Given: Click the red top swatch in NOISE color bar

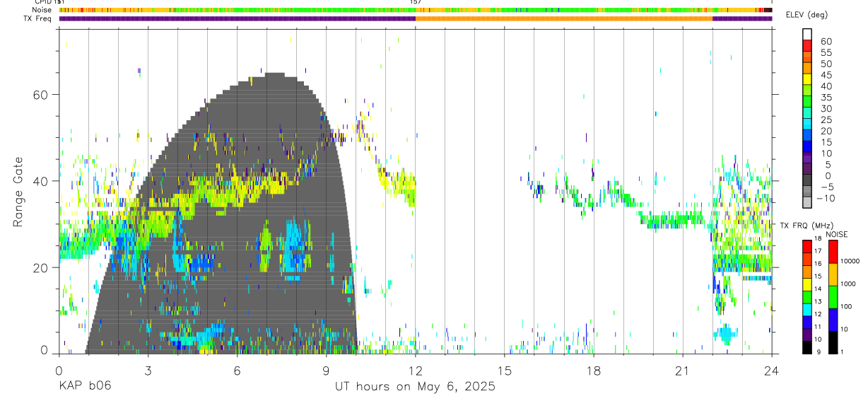Looking at the screenshot, I should (x=833, y=251).
